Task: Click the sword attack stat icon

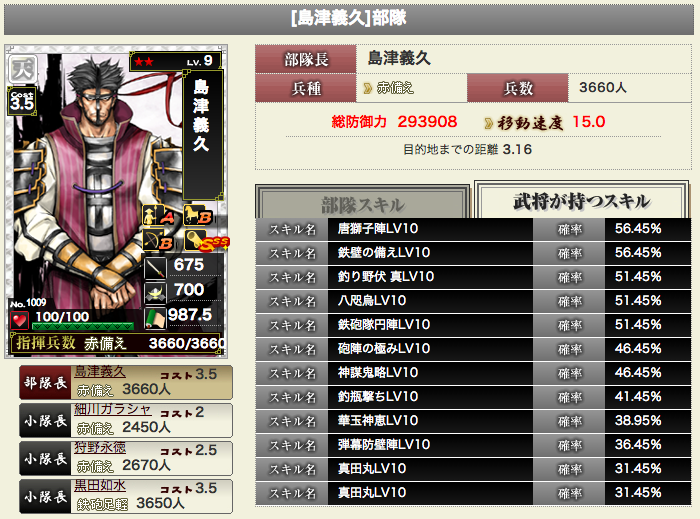Action: (x=155, y=267)
